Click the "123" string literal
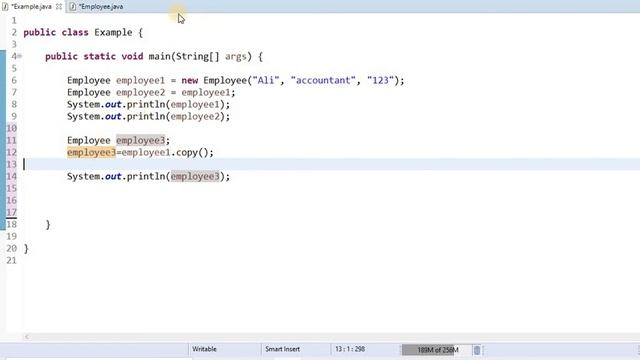Image resolution: width=640 pixels, height=360 pixels. (380, 80)
